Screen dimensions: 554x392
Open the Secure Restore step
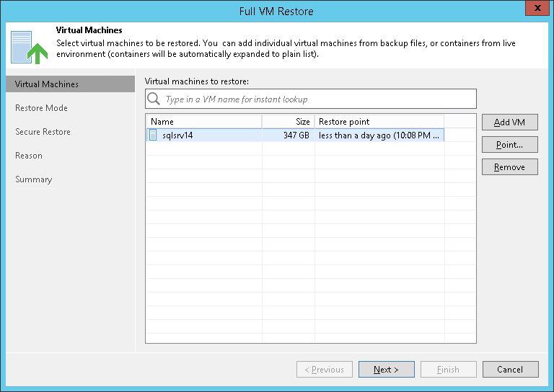coord(43,132)
